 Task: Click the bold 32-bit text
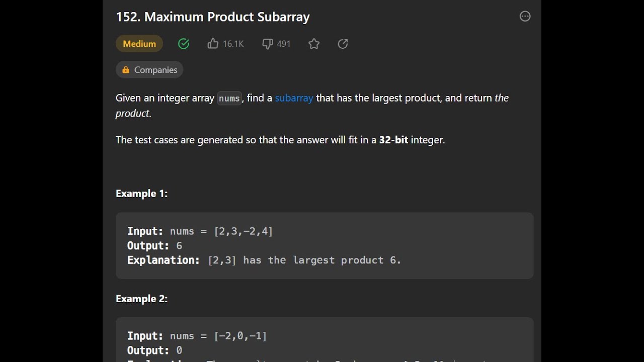pos(393,140)
